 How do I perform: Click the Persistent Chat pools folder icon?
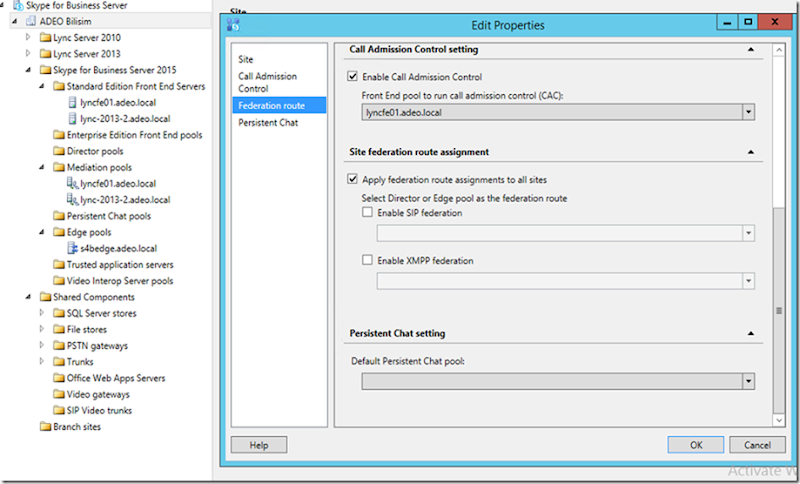pyautogui.click(x=59, y=216)
